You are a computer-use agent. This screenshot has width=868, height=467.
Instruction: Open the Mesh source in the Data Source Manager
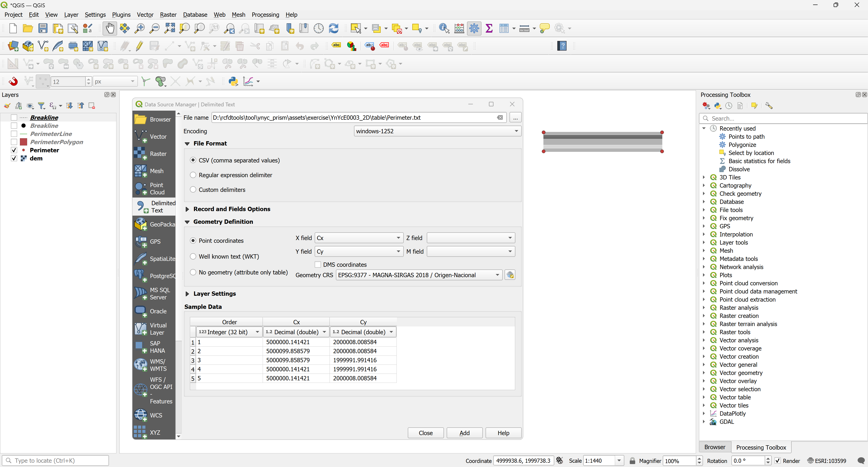[x=154, y=171]
